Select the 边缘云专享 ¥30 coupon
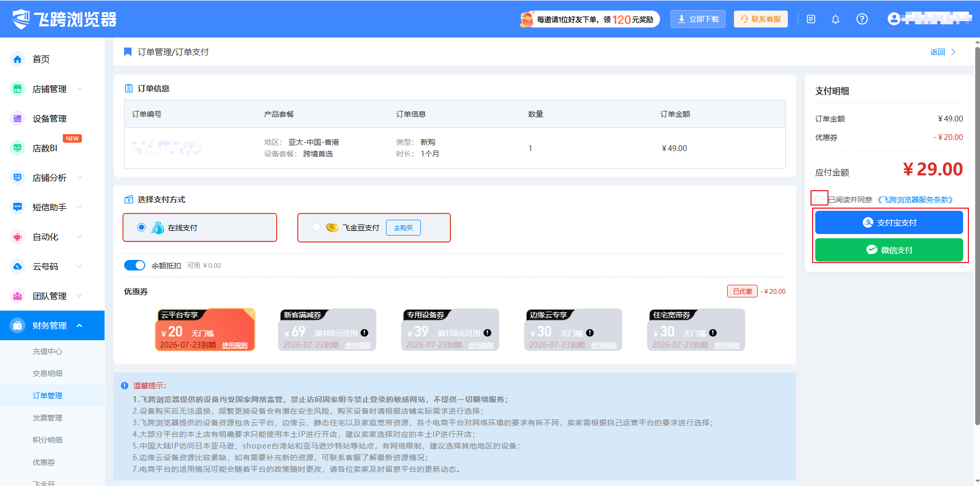The height and width of the screenshot is (495, 980). [x=573, y=330]
